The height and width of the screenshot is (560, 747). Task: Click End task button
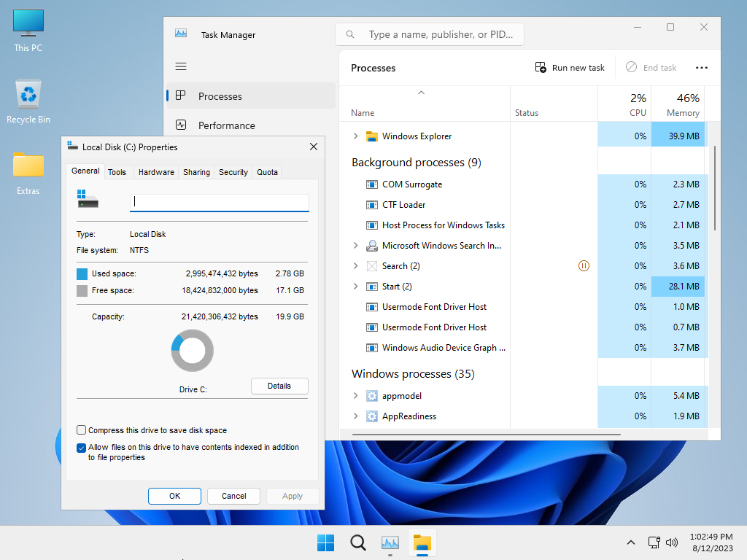pyautogui.click(x=651, y=68)
